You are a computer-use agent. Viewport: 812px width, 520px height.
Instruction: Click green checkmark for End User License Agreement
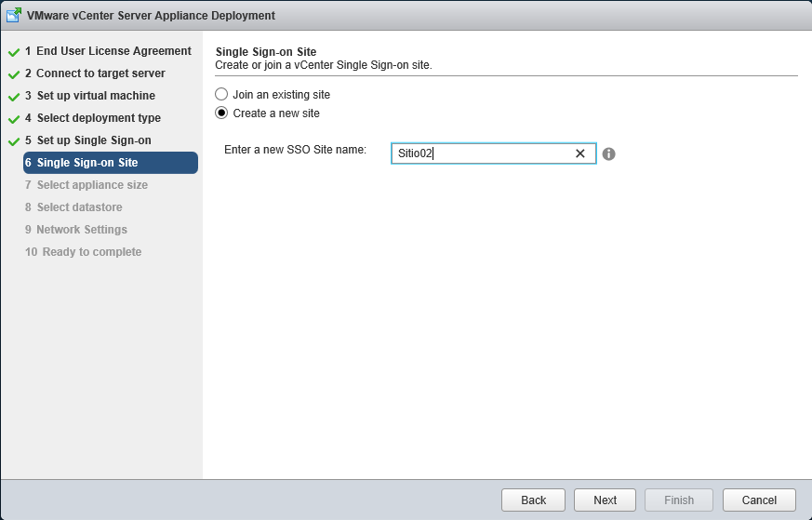tap(14, 52)
